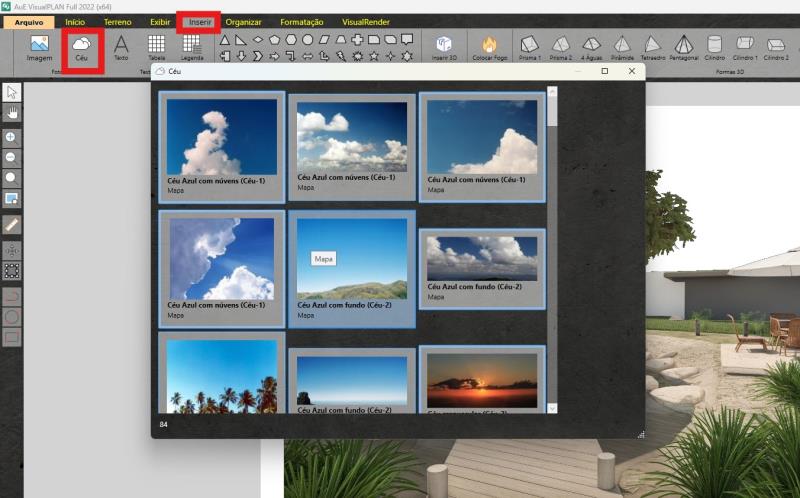Image resolution: width=800 pixels, height=498 pixels.
Task: Click the blue window view tool
Action: 12,198
